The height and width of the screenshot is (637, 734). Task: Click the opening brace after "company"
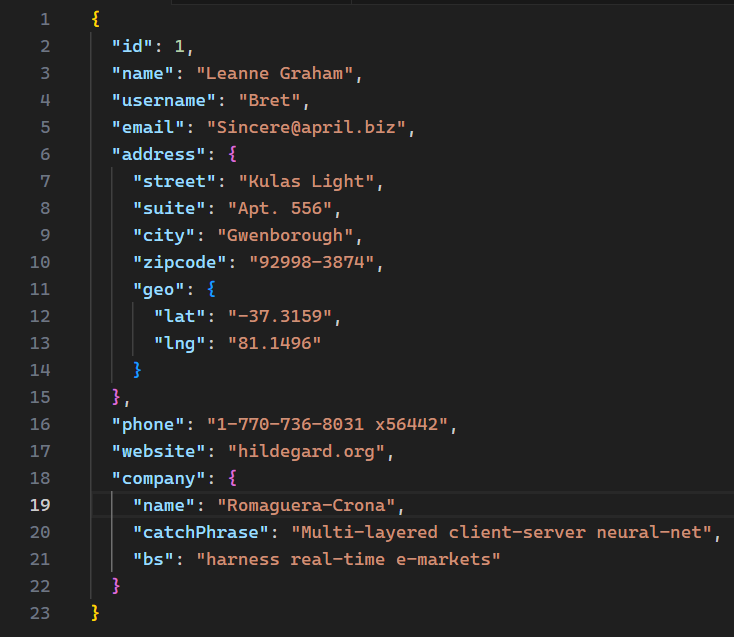(x=233, y=478)
